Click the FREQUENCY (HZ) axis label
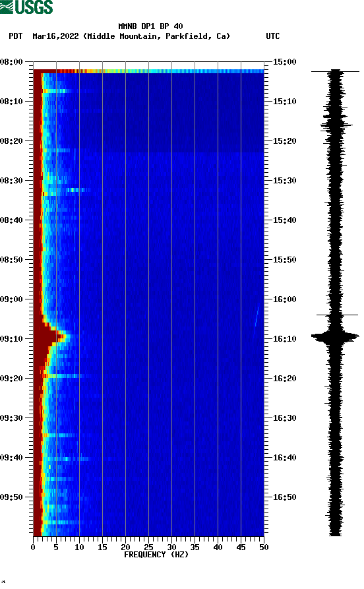Viewport: 364px width, 589px height. 156,555
